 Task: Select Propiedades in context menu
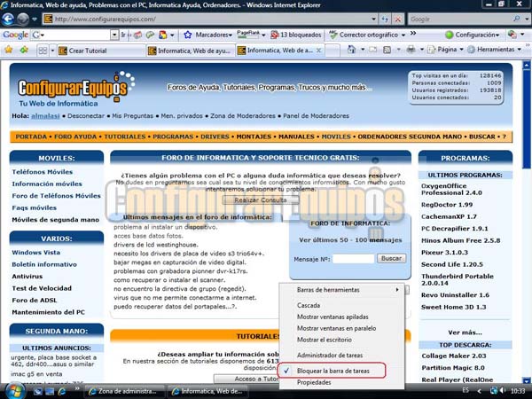coord(314,382)
